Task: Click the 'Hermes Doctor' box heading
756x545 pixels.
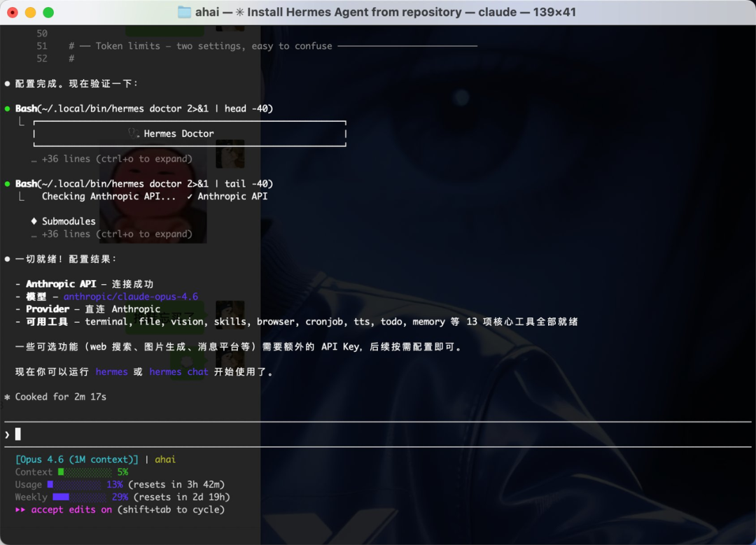Action: pos(178,134)
